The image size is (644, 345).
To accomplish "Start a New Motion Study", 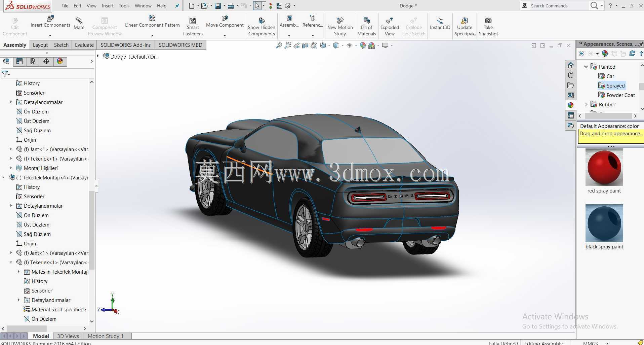I will click(x=340, y=27).
